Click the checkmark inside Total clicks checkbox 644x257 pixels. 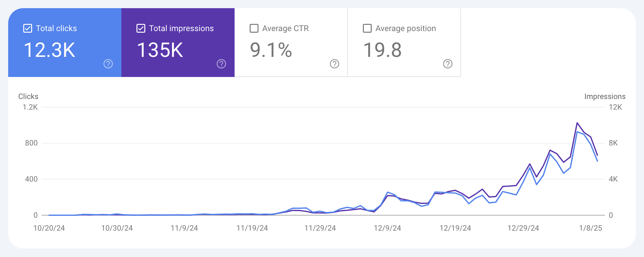point(27,28)
